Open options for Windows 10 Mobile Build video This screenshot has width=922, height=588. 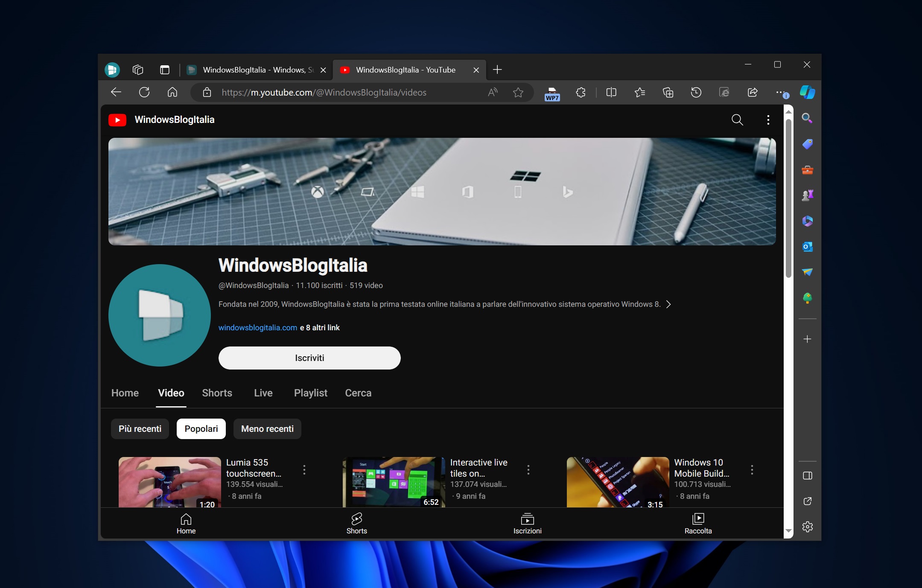[752, 470]
